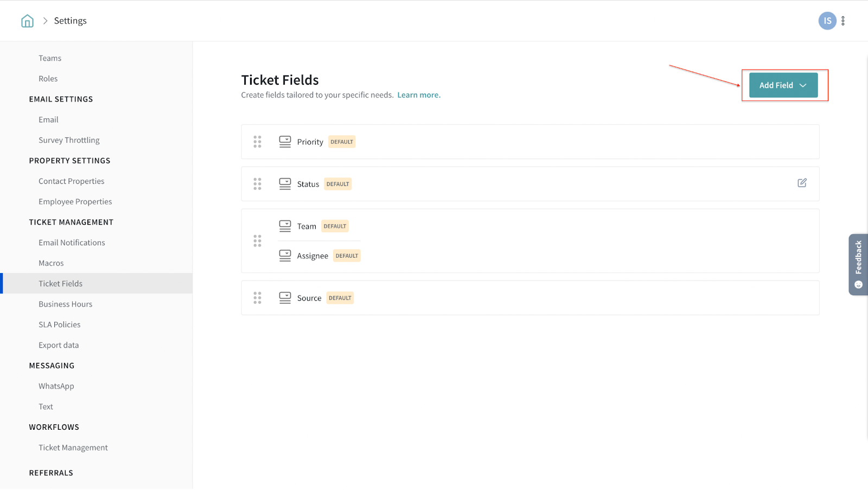
Task: Click the dropdown field icon beside Assignee
Action: 285,256
